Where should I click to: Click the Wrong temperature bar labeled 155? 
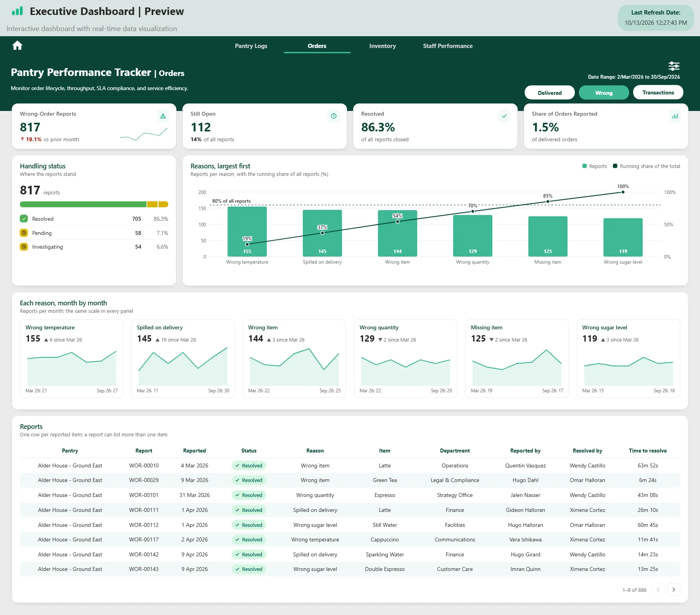247,232
